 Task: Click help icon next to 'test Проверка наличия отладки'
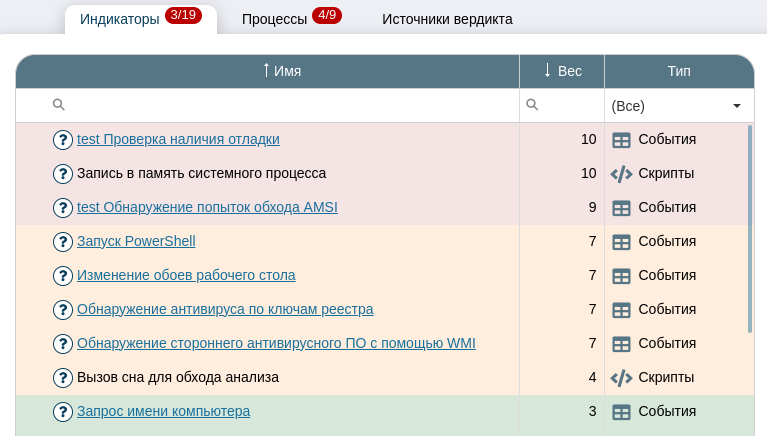[63, 140]
